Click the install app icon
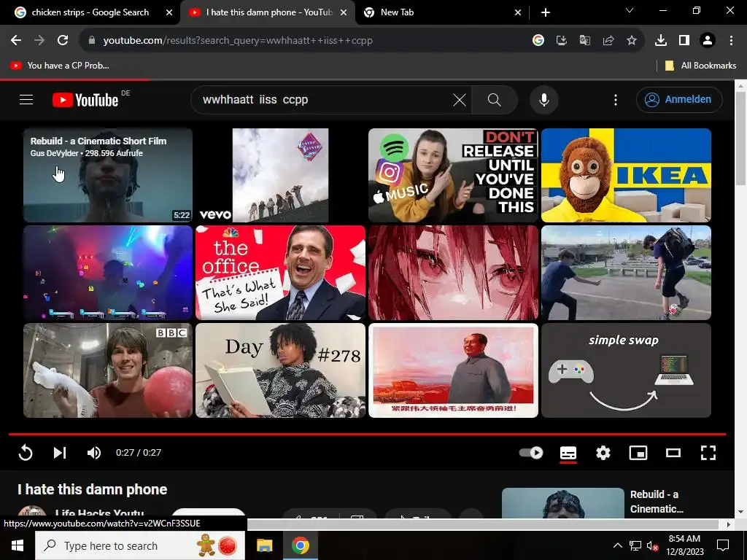Image resolution: width=747 pixels, height=560 pixels. [x=562, y=41]
